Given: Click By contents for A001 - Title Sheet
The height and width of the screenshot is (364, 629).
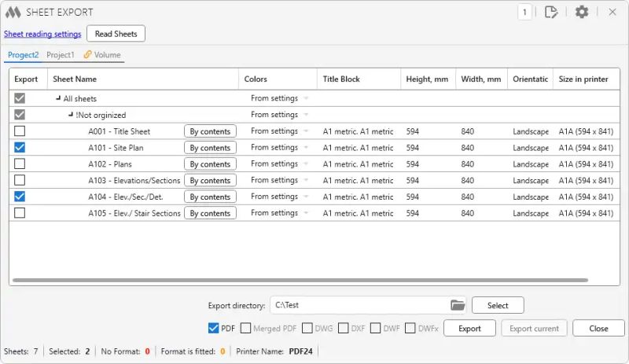Looking at the screenshot, I should click(210, 131).
